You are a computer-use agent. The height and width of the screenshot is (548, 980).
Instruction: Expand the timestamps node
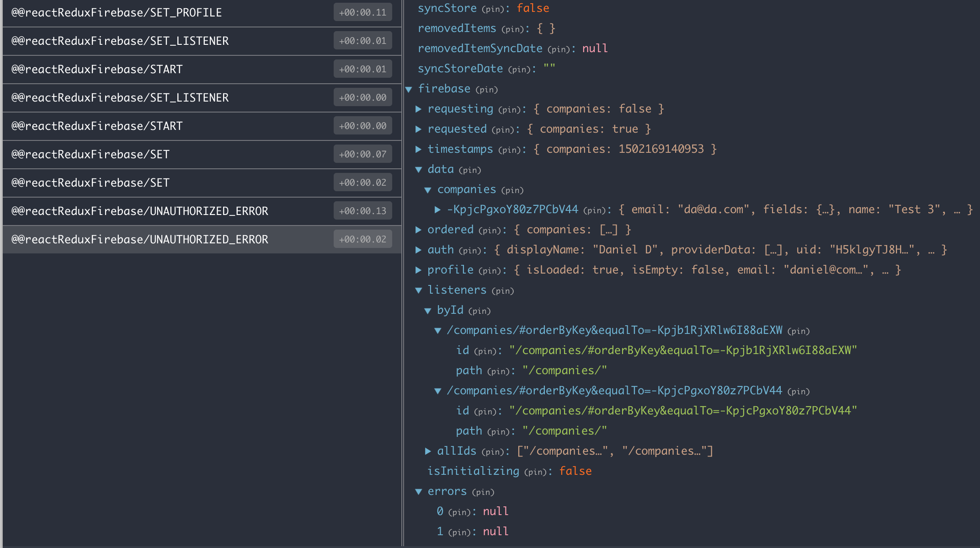pyautogui.click(x=418, y=149)
